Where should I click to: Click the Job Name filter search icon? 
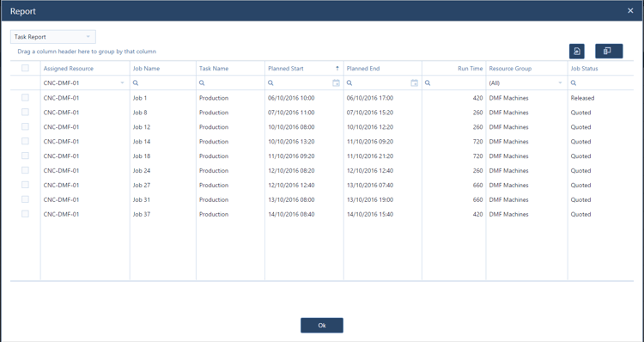(x=136, y=83)
